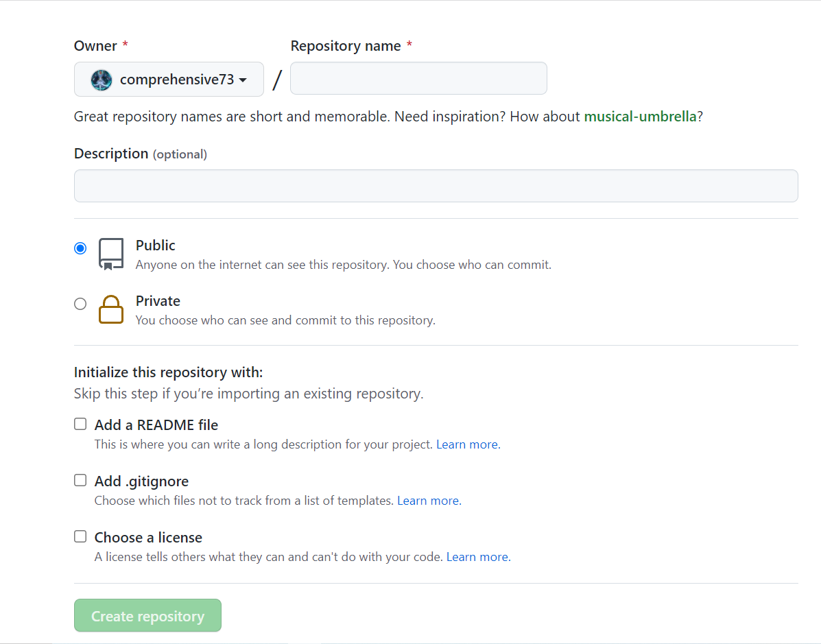
Task: Check the Add .gitignore option
Action: tap(80, 480)
